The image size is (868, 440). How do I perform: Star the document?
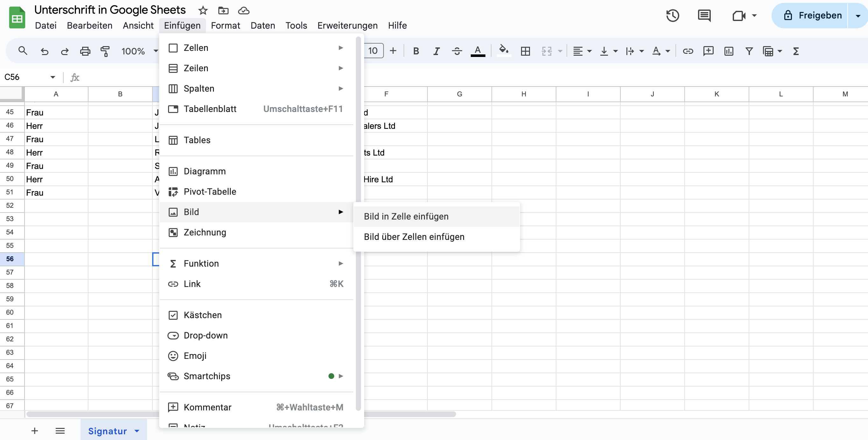202,10
